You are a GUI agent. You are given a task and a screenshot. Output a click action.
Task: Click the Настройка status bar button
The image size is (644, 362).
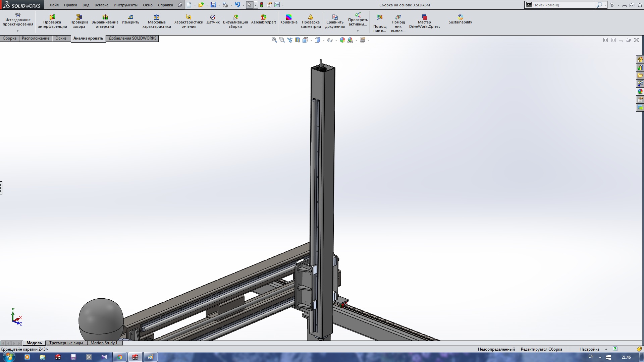click(589, 349)
